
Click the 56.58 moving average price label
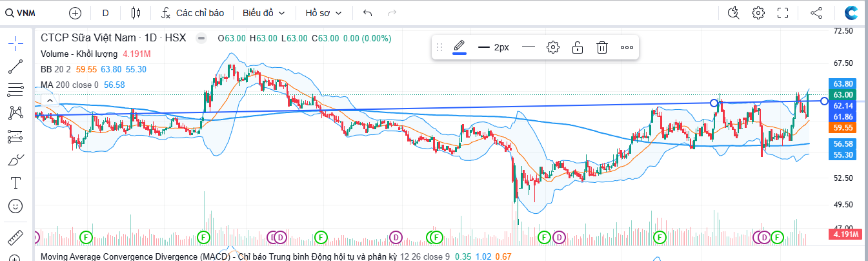844,144
